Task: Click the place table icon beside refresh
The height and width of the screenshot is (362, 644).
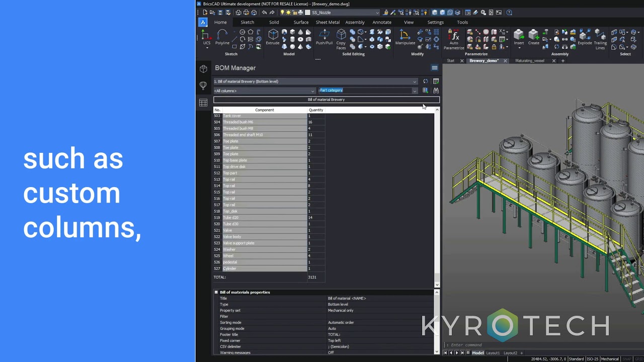Action: 436,81
